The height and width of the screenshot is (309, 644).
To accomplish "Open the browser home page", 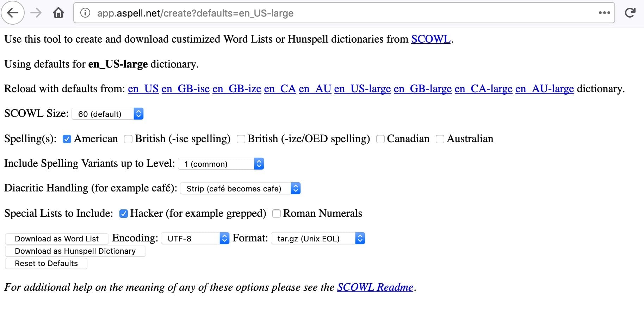I will click(x=58, y=13).
